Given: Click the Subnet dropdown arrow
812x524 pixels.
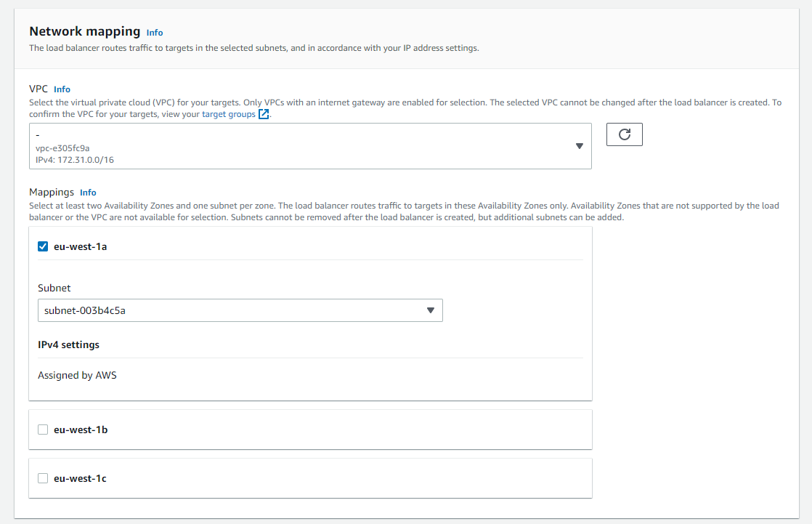Looking at the screenshot, I should coord(430,310).
